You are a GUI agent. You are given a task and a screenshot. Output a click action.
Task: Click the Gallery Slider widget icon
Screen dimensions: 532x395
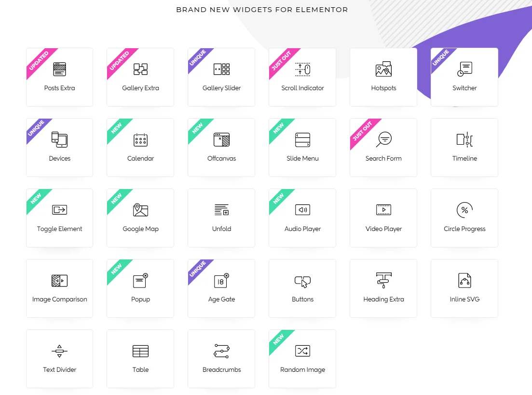(x=221, y=68)
